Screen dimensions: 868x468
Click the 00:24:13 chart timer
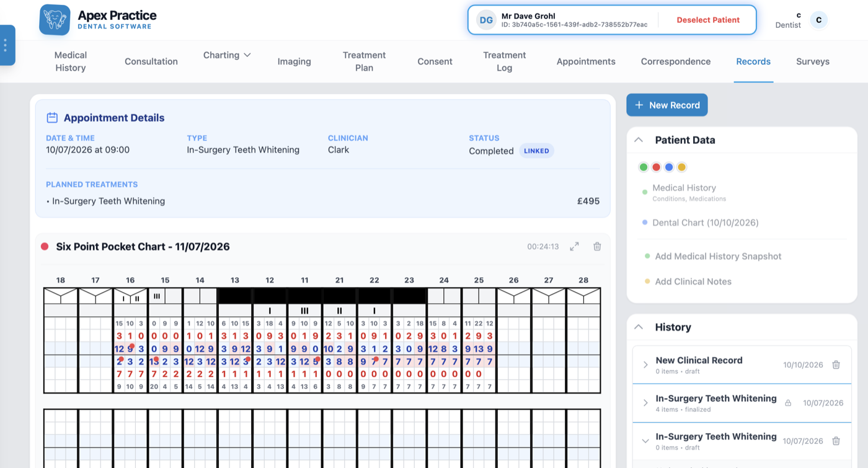click(543, 247)
